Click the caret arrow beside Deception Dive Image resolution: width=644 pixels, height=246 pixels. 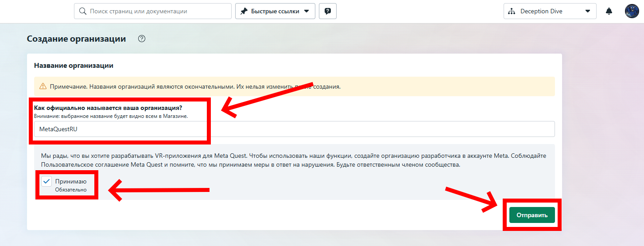click(588, 12)
